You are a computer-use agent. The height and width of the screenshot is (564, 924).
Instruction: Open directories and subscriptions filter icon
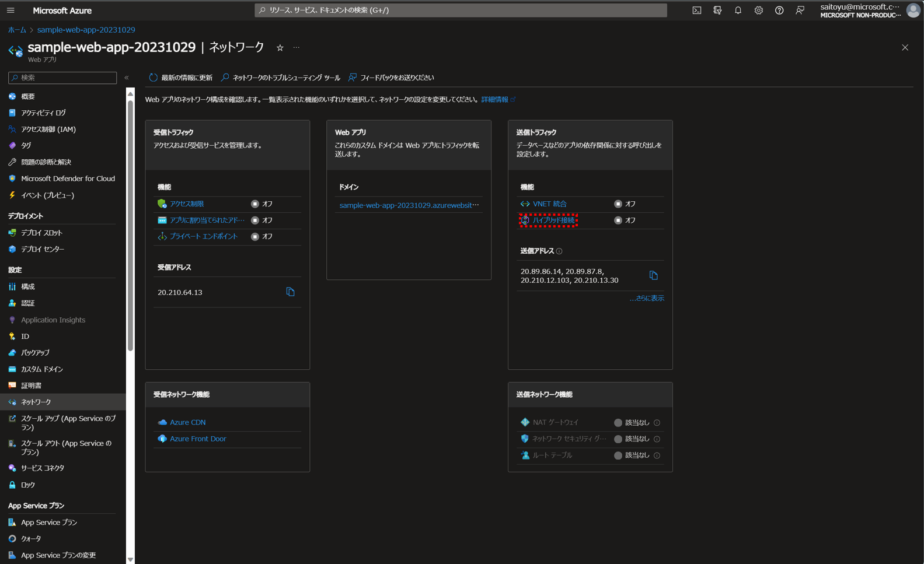click(x=717, y=10)
